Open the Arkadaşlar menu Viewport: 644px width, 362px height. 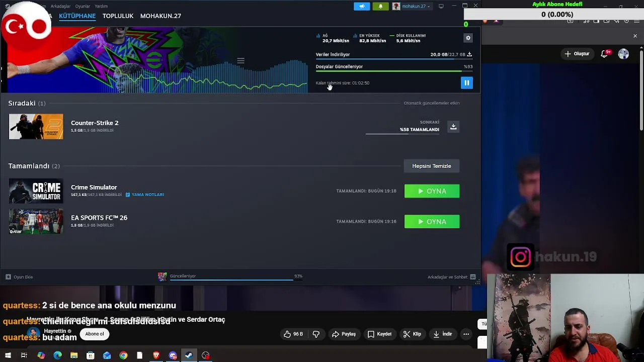click(x=60, y=6)
